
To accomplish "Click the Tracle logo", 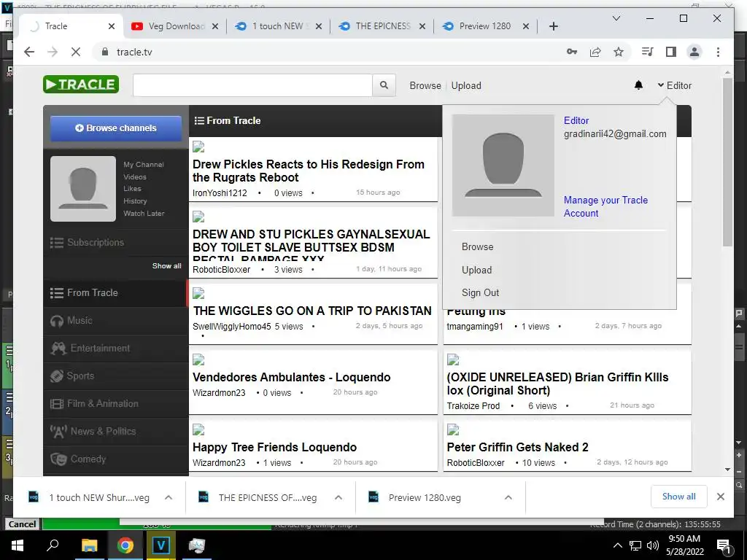I will point(81,85).
